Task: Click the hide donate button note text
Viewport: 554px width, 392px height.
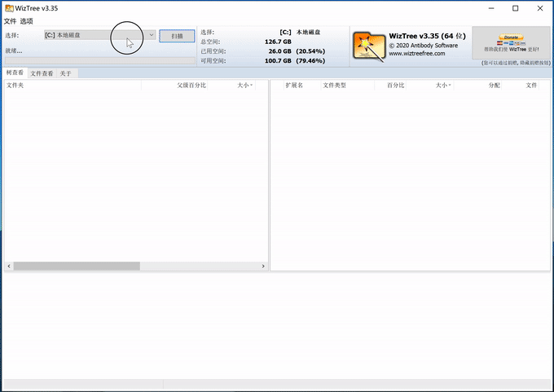Action: pos(516,63)
